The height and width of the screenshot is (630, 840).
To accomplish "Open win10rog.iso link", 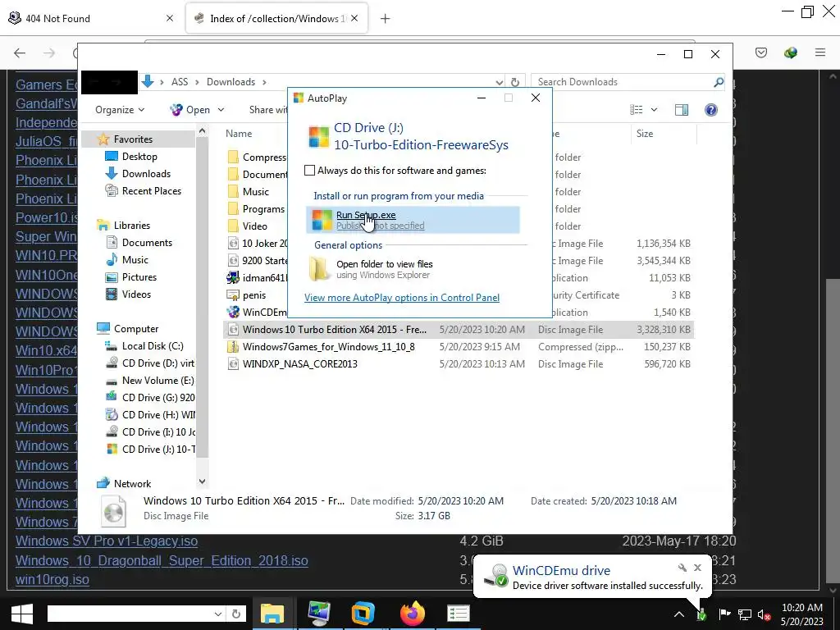I will point(52,579).
